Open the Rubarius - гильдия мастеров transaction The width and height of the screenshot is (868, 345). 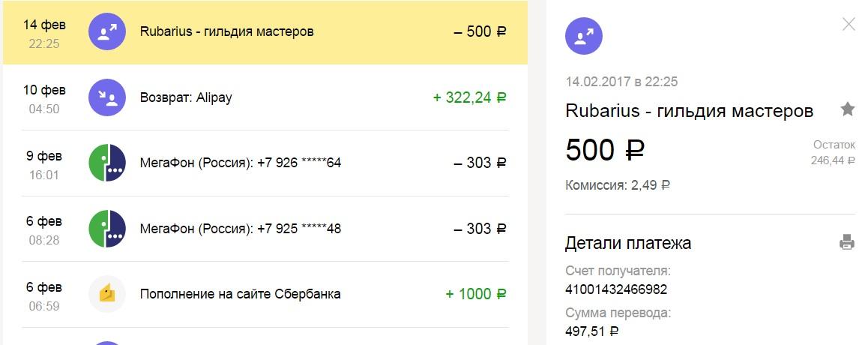(x=226, y=32)
